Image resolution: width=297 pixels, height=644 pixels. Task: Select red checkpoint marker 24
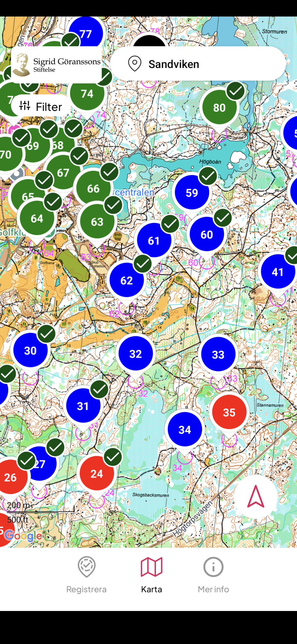coord(96,474)
